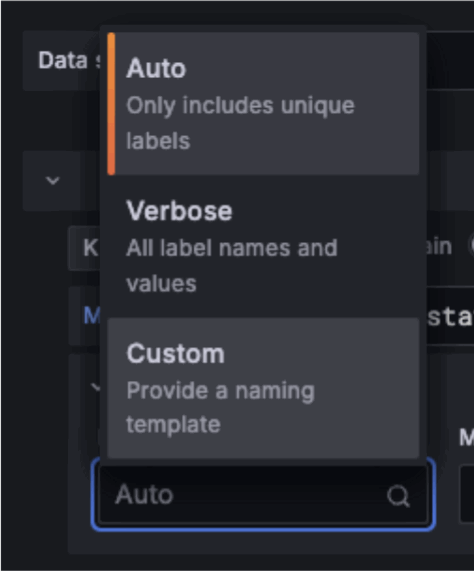Collapse the query row chevron at left
Viewport: 474px width, 571px height.
coord(53,180)
